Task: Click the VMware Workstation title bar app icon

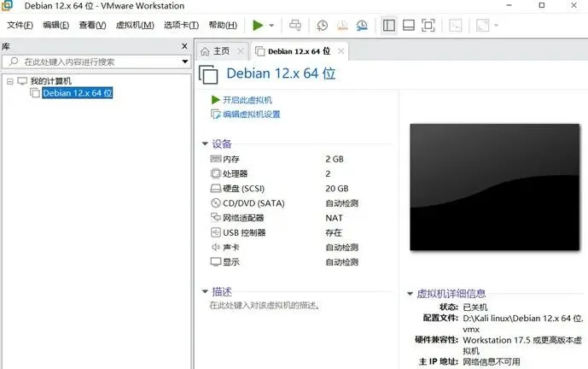Action: pos(7,5)
